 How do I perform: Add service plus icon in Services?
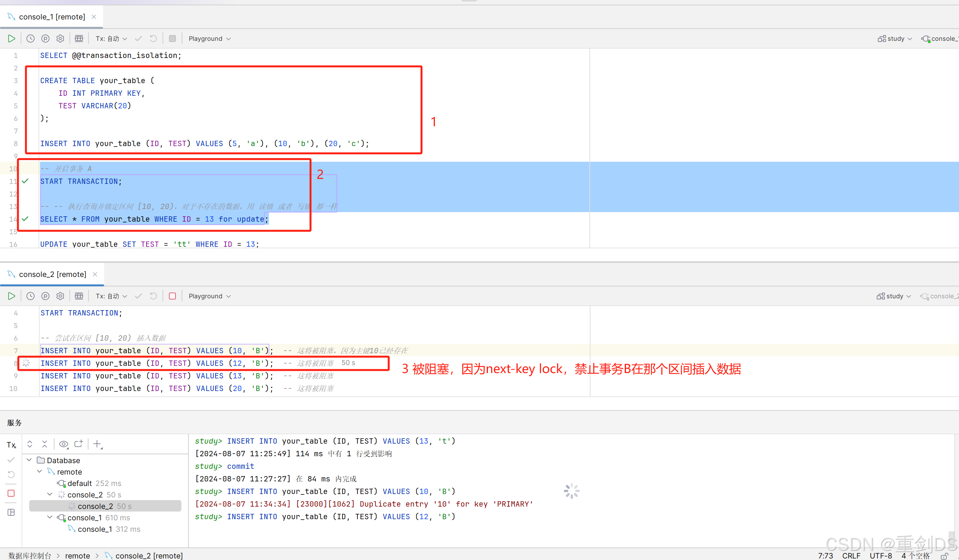pos(98,444)
